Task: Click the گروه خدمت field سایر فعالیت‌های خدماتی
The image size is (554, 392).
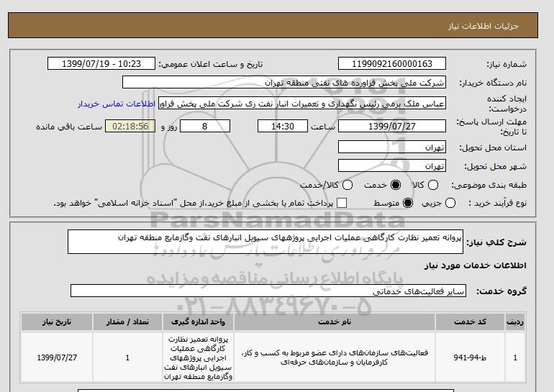Action: pyautogui.click(x=268, y=291)
